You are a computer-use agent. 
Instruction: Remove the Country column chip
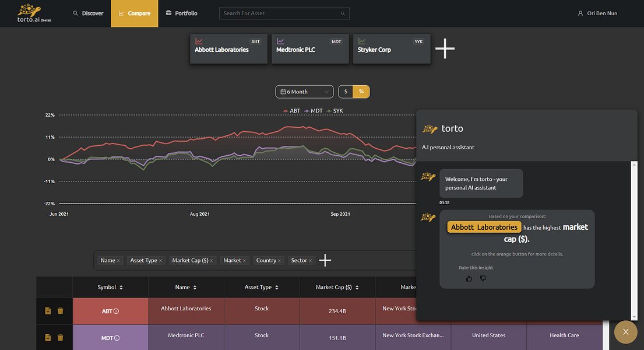(x=279, y=261)
